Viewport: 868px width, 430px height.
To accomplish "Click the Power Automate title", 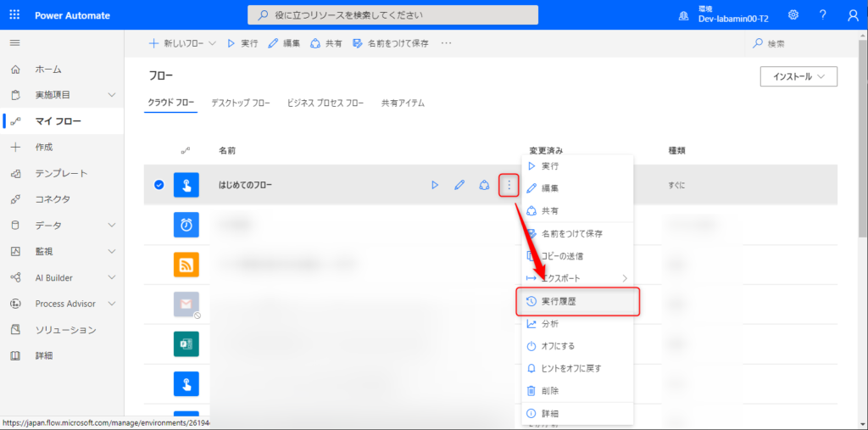I will coord(72,15).
